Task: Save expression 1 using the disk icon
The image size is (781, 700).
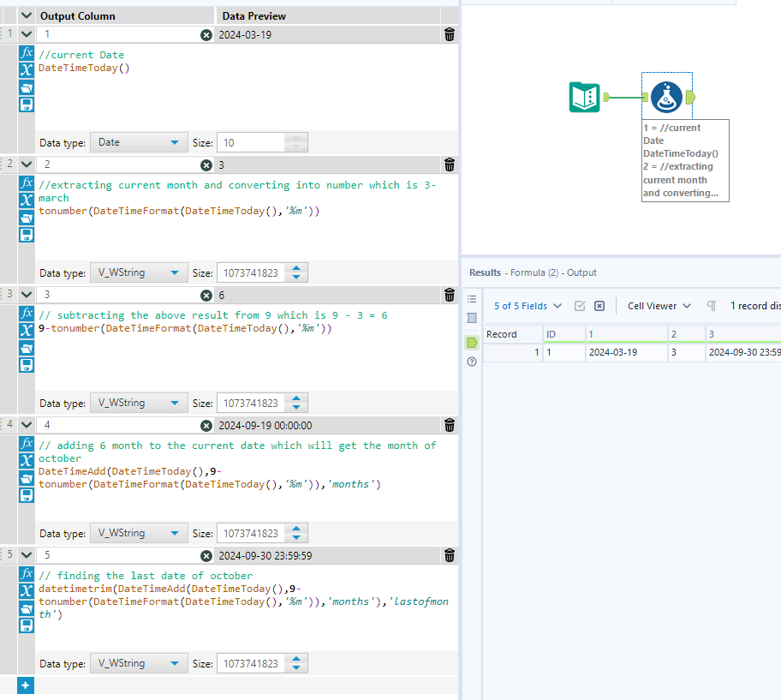Action: pos(27,104)
